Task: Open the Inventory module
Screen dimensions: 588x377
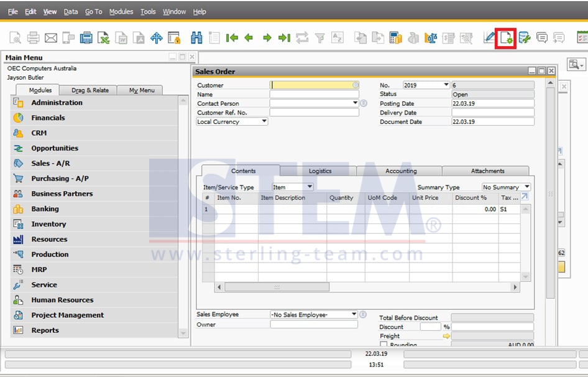Action: click(x=48, y=224)
